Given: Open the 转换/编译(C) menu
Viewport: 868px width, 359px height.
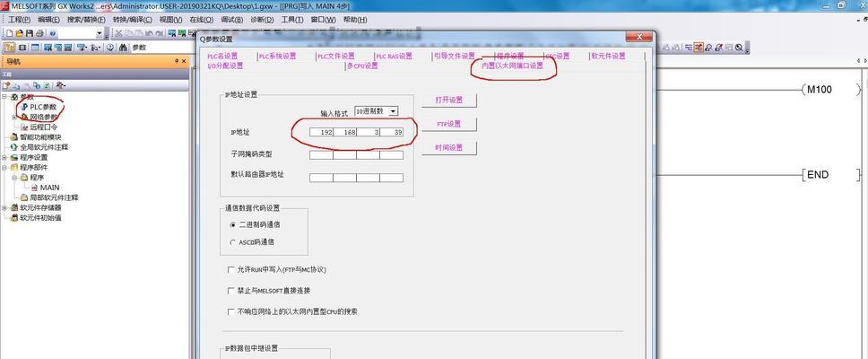Looking at the screenshot, I should point(133,20).
